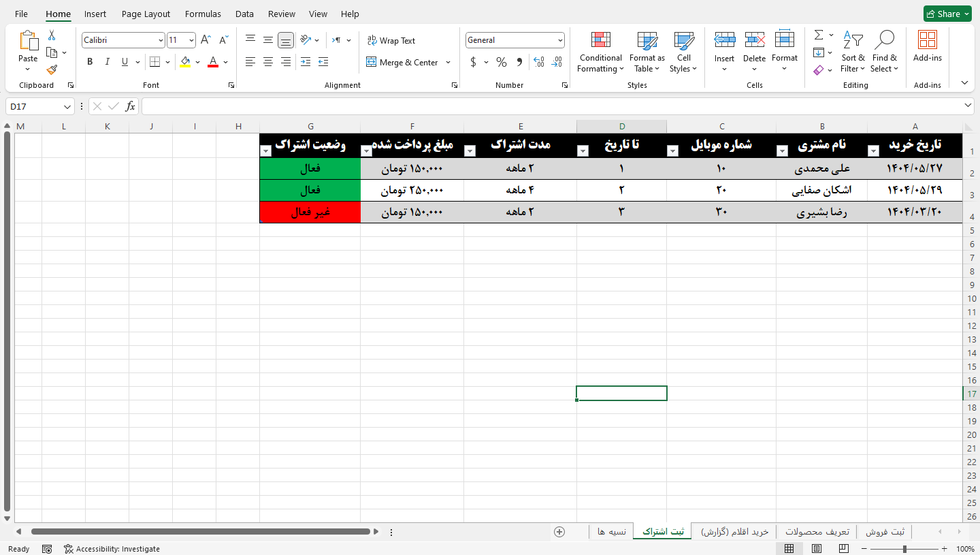Screen dimensions: 980x555
Task: Apply Percent Style number format
Action: (502, 62)
